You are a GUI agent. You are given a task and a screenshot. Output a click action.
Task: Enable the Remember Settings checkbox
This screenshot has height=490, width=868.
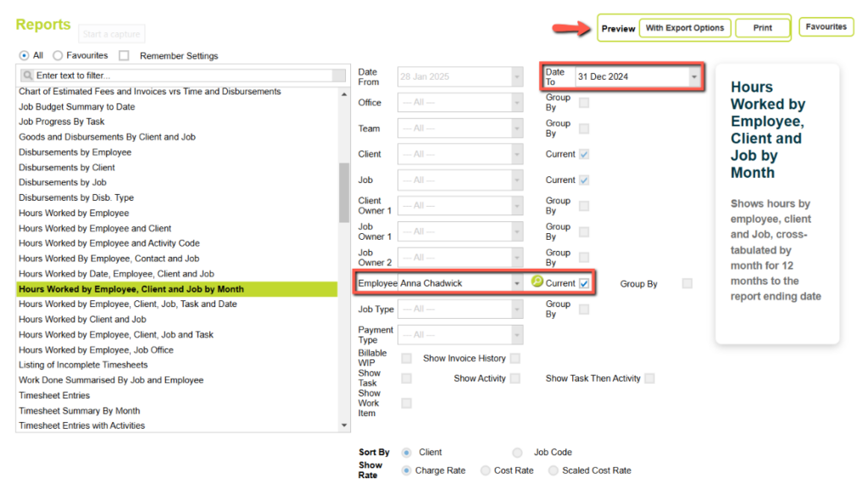tap(125, 56)
